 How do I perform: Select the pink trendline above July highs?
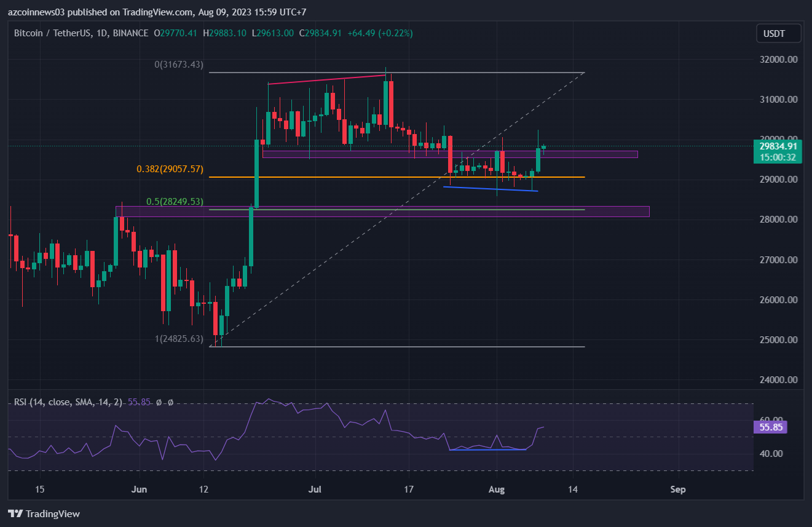click(327, 79)
